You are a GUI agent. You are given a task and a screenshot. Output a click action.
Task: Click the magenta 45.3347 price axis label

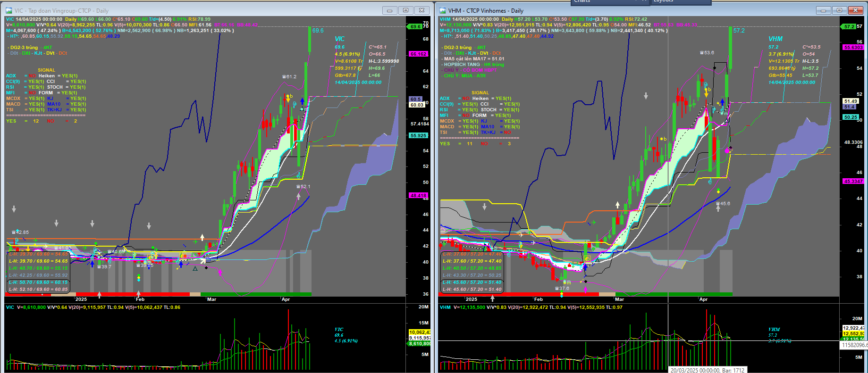coord(853,182)
